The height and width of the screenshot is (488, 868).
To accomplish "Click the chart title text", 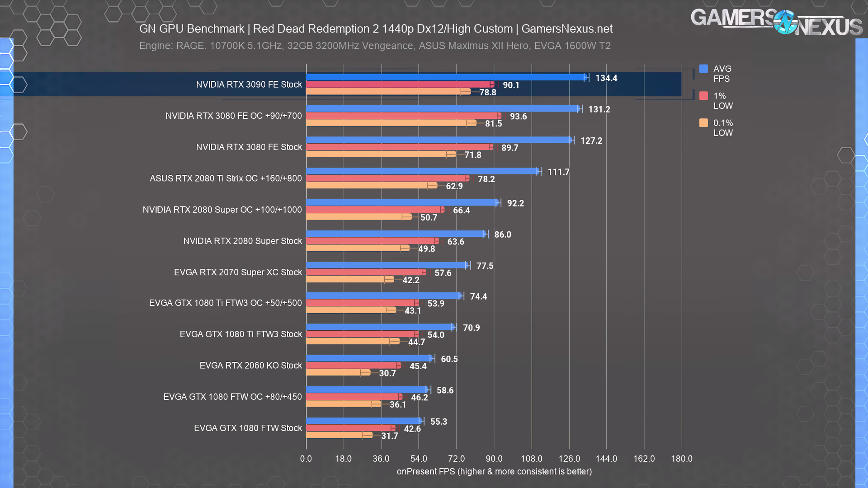I will coord(376,29).
